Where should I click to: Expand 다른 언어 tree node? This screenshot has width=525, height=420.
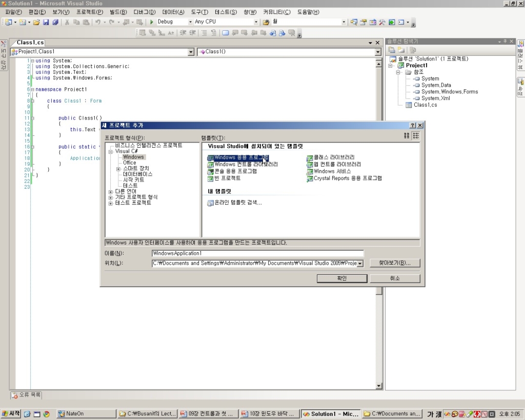[x=111, y=192]
